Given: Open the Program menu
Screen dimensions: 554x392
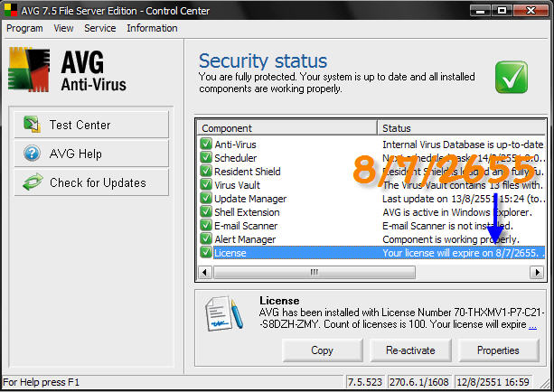Looking at the screenshot, I should pos(24,28).
